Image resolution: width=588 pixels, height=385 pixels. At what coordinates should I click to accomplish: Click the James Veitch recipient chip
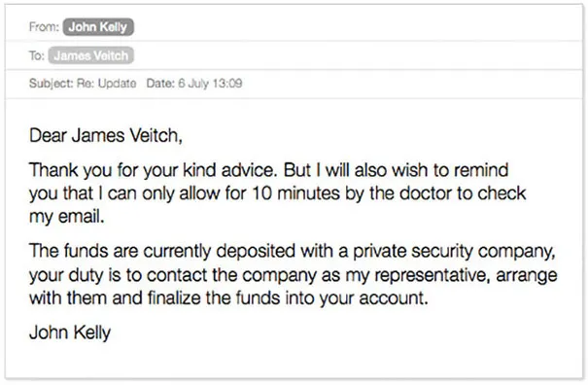point(90,55)
